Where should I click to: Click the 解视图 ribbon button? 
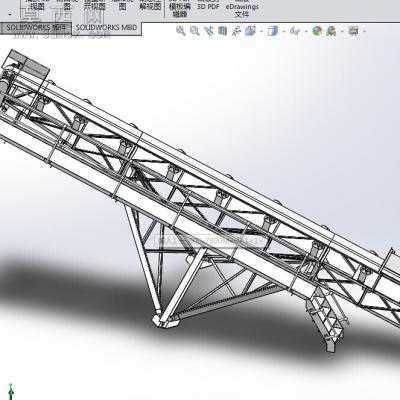(150, 6)
